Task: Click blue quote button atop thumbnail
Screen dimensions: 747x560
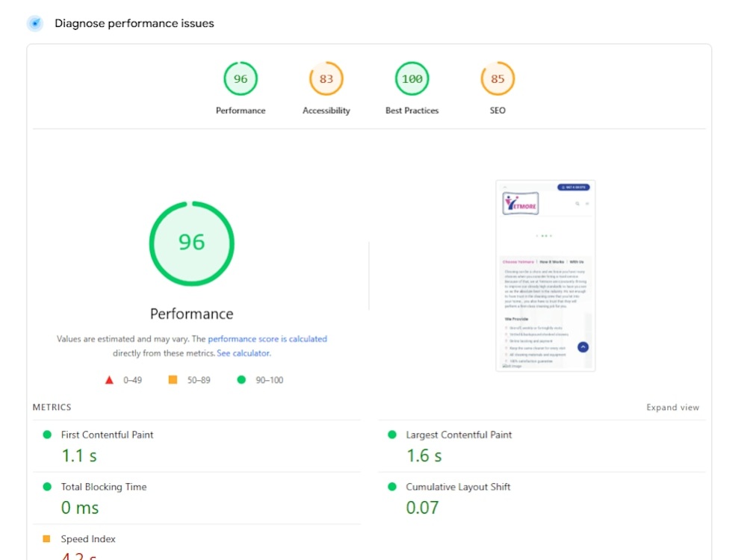Action: pyautogui.click(x=574, y=187)
